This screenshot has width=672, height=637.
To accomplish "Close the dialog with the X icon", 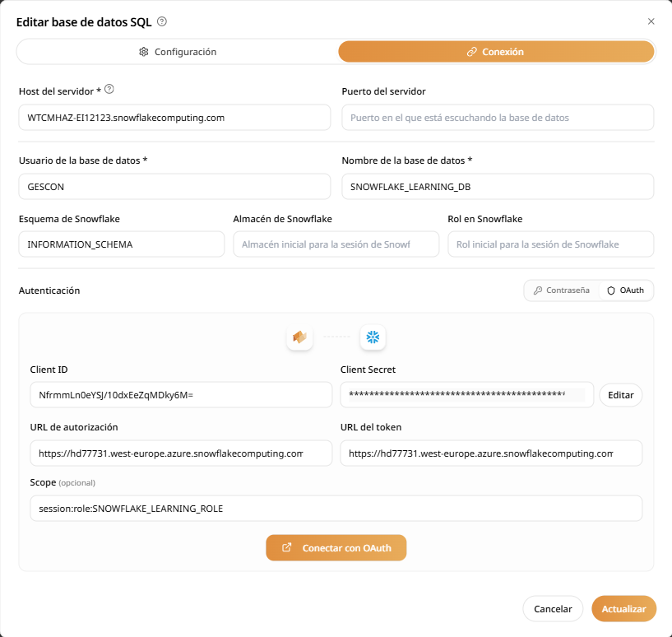I will coord(651,21).
